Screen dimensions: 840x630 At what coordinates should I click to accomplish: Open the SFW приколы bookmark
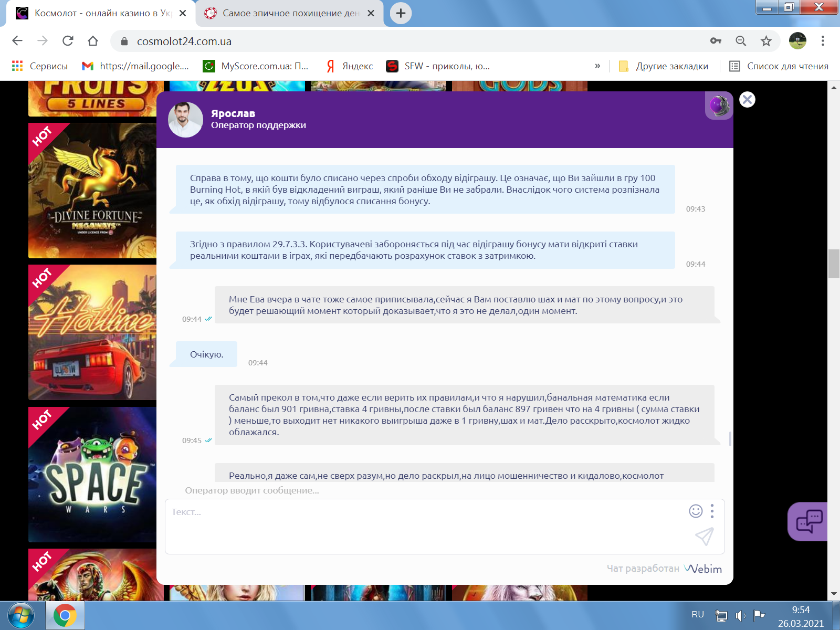click(x=438, y=66)
